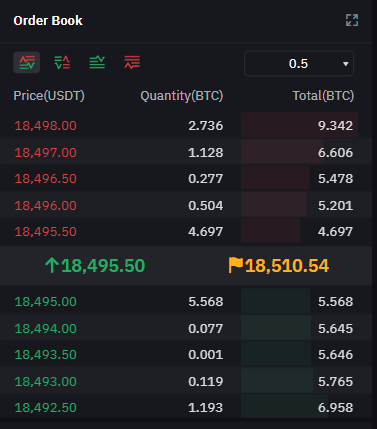The image size is (377, 429).
Task: Click quantity 1.193
Action: pos(206,408)
